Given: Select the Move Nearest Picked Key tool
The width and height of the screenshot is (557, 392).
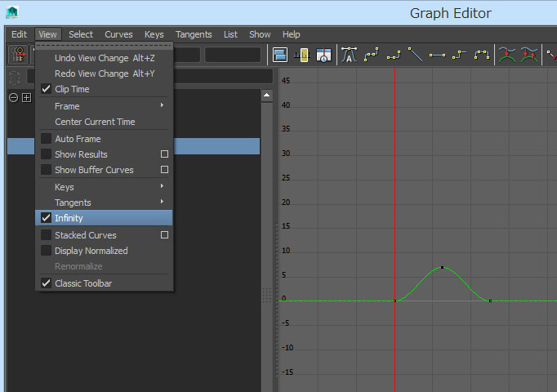Looking at the screenshot, I should click(18, 55).
